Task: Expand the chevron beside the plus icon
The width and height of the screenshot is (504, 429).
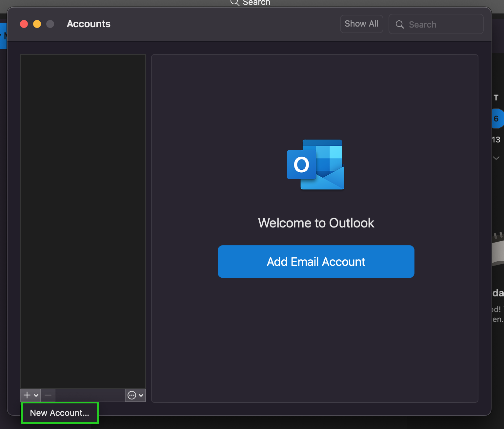Action: tap(36, 395)
